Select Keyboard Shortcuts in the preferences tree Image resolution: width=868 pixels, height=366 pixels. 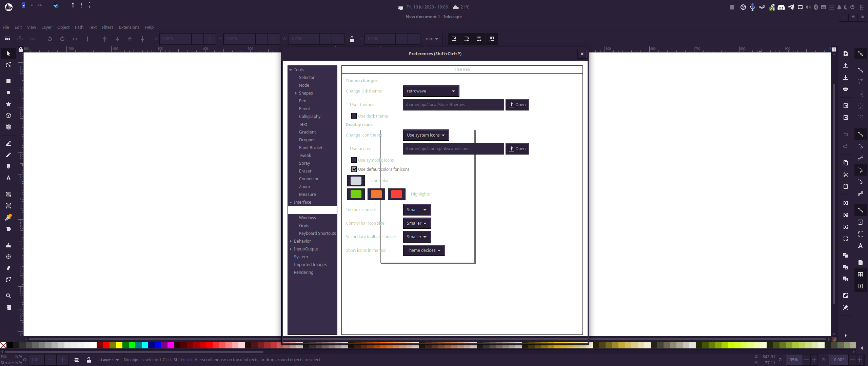317,233
